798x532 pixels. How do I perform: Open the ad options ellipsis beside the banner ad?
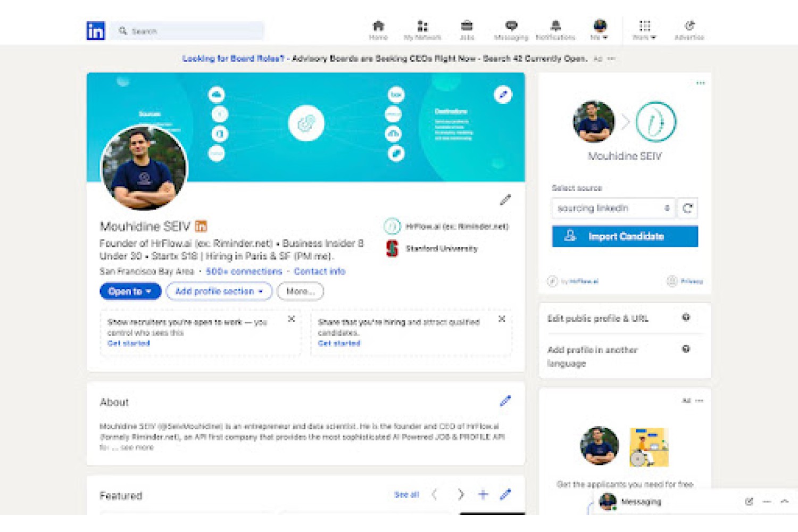click(x=611, y=59)
